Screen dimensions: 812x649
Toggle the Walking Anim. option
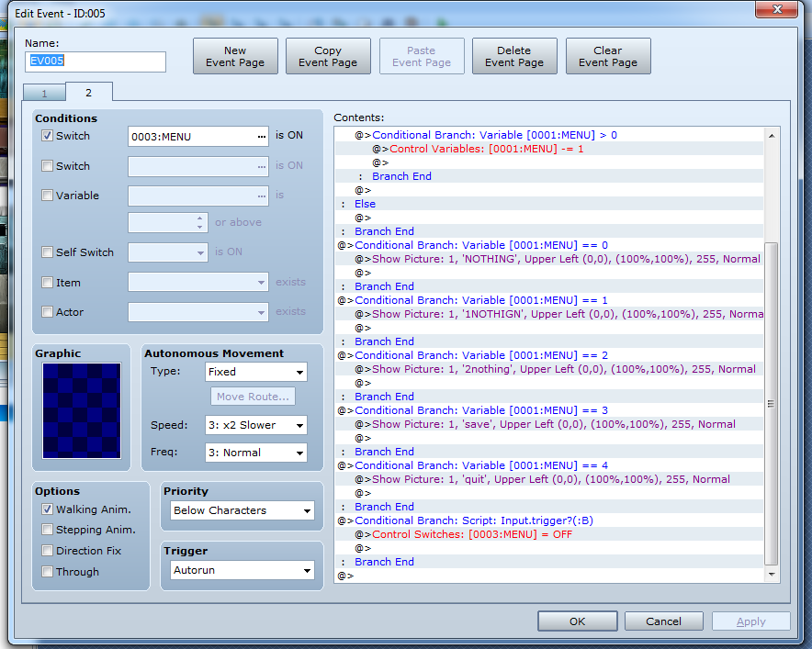[47, 509]
